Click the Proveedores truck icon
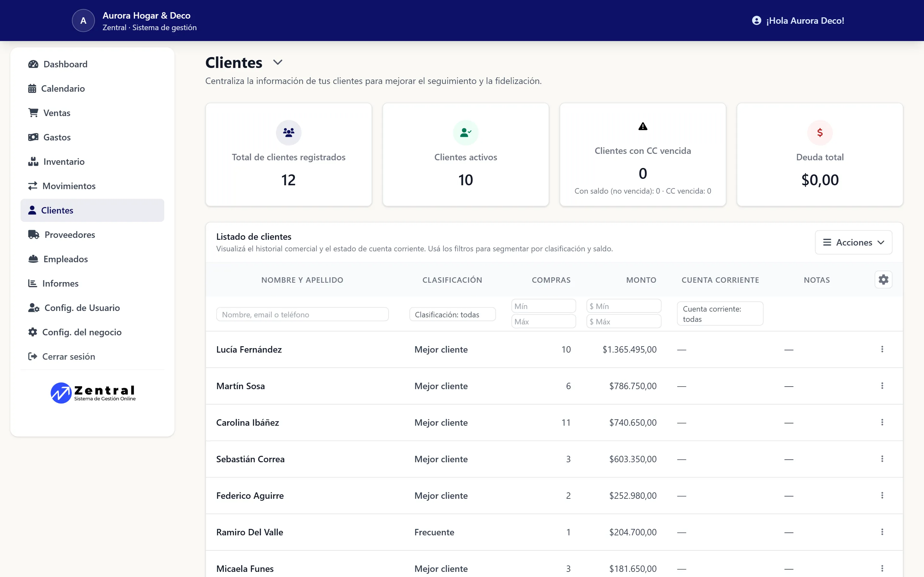This screenshot has height=577, width=924. (34, 235)
